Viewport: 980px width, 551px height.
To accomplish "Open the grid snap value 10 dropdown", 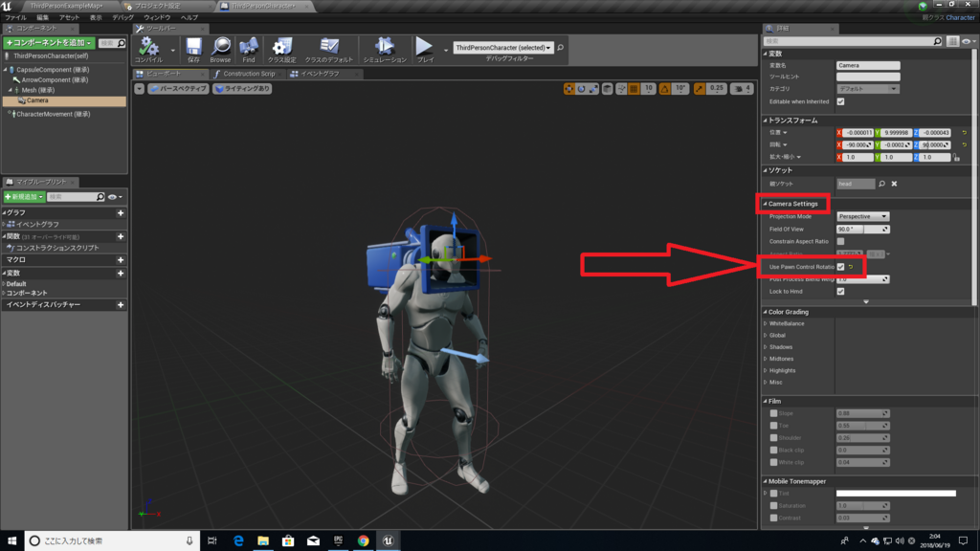I will coord(648,89).
